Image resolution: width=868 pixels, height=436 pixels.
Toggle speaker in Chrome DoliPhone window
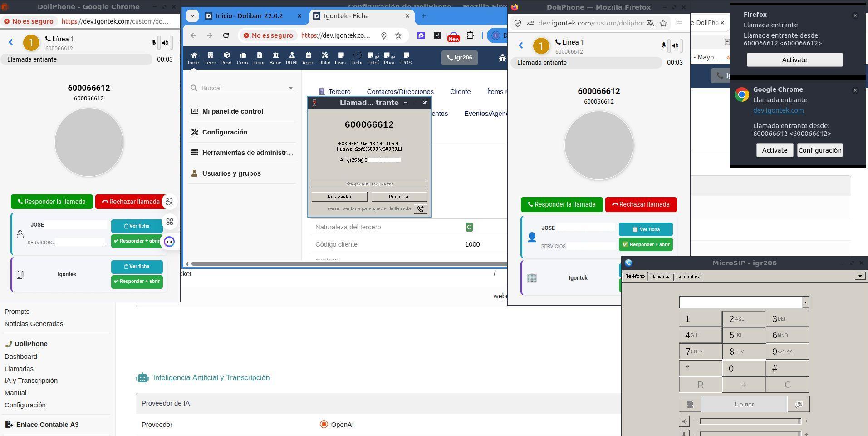click(165, 43)
